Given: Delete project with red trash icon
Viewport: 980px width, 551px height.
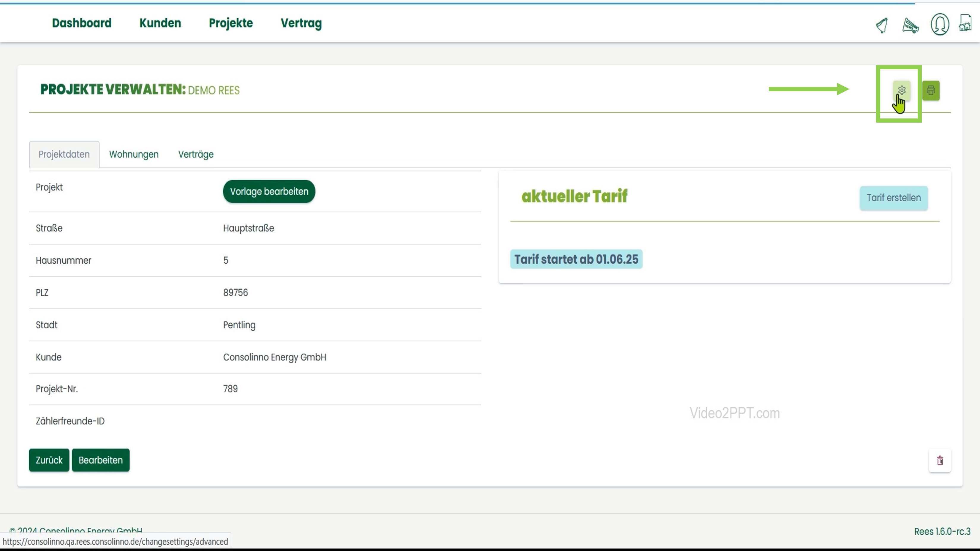Looking at the screenshot, I should pyautogui.click(x=940, y=460).
